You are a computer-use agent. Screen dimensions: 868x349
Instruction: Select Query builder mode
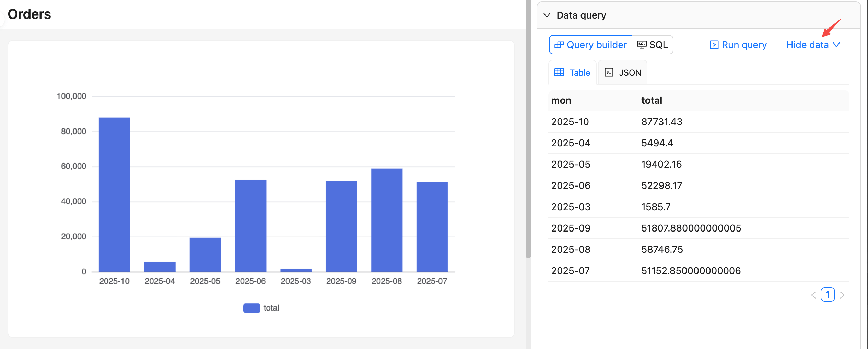pos(590,45)
